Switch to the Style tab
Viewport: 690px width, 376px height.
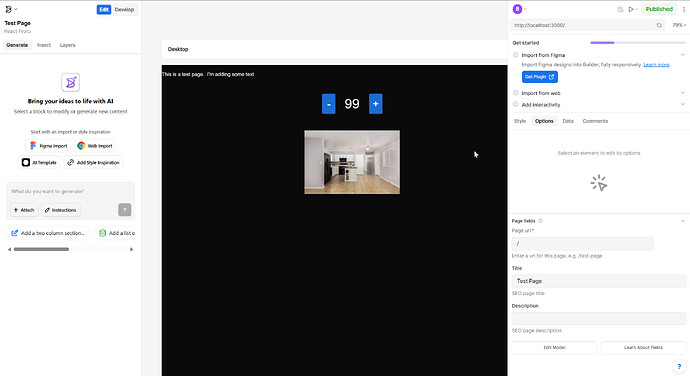(520, 121)
